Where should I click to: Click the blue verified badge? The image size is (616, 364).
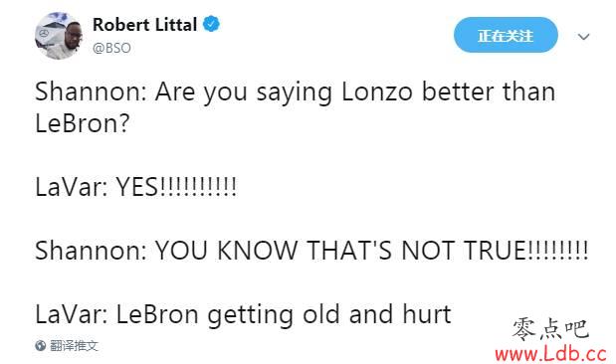pyautogui.click(x=211, y=24)
